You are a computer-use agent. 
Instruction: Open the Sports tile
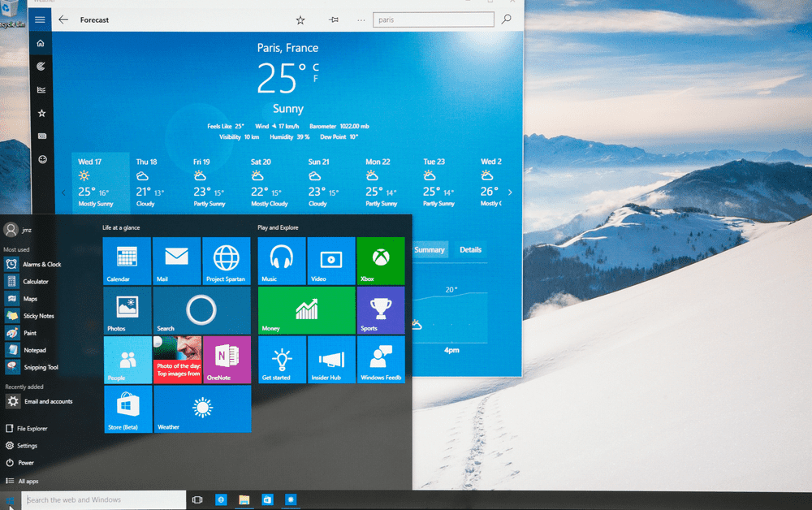coord(381,310)
